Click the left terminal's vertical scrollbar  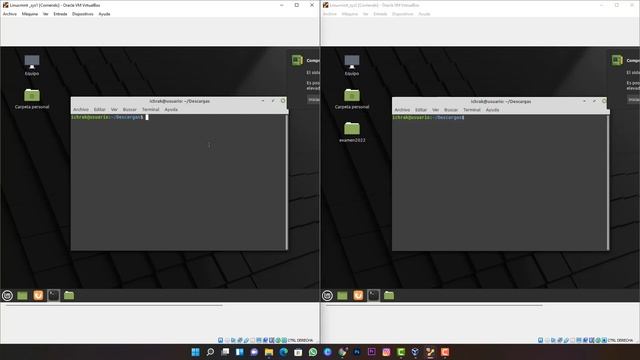(x=287, y=182)
